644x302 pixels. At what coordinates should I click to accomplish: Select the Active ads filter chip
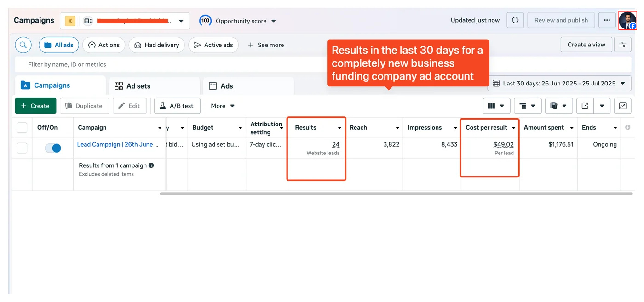point(213,45)
